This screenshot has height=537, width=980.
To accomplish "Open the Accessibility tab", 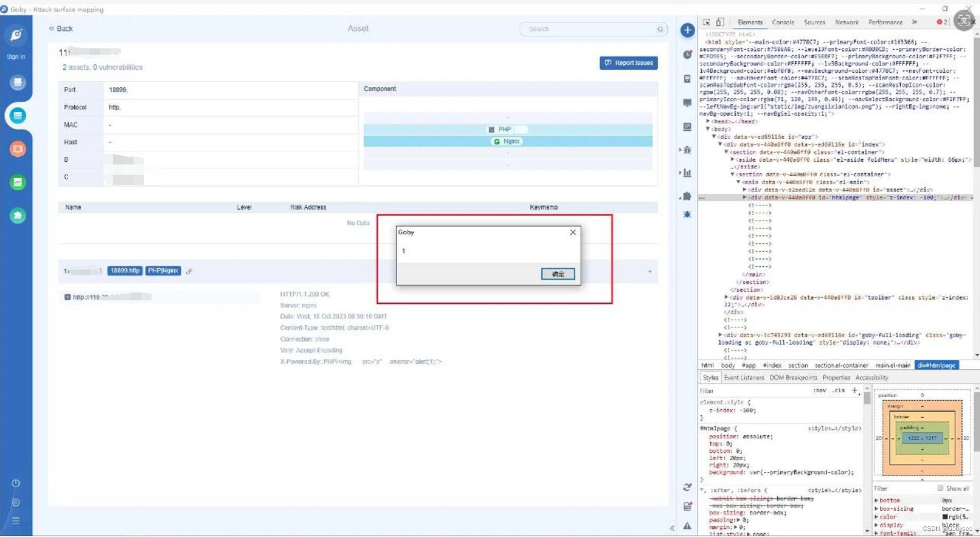I will [x=872, y=378].
